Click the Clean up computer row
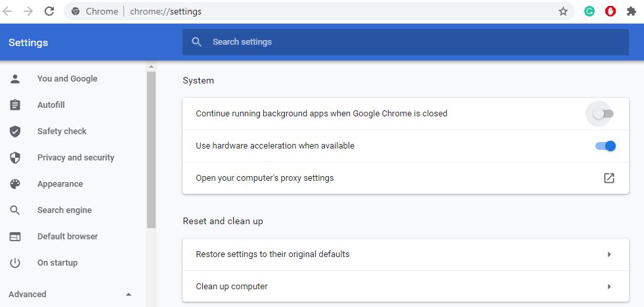This screenshot has height=307, width=644. tap(406, 287)
